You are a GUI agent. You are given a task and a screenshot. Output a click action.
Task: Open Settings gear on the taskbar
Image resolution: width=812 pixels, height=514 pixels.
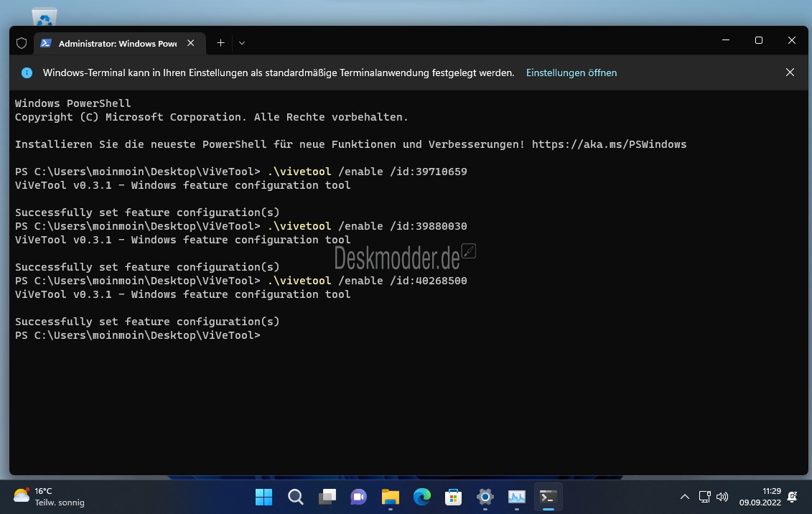click(485, 497)
